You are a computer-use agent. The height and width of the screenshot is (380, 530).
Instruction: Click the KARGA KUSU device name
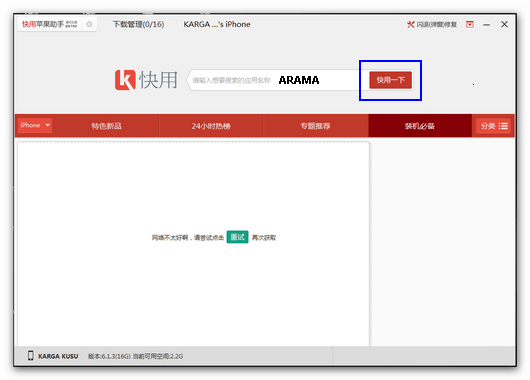pyautogui.click(x=58, y=356)
